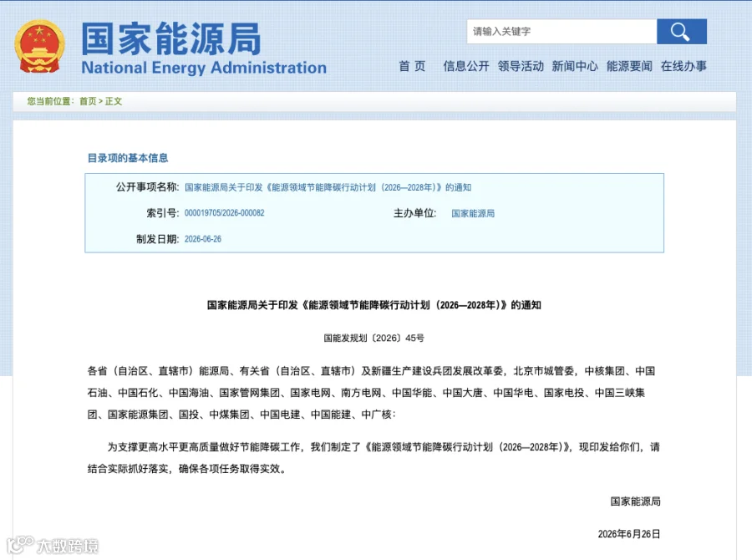Click the 正文 breadcrumb text
The height and width of the screenshot is (560, 752).
pyautogui.click(x=114, y=101)
